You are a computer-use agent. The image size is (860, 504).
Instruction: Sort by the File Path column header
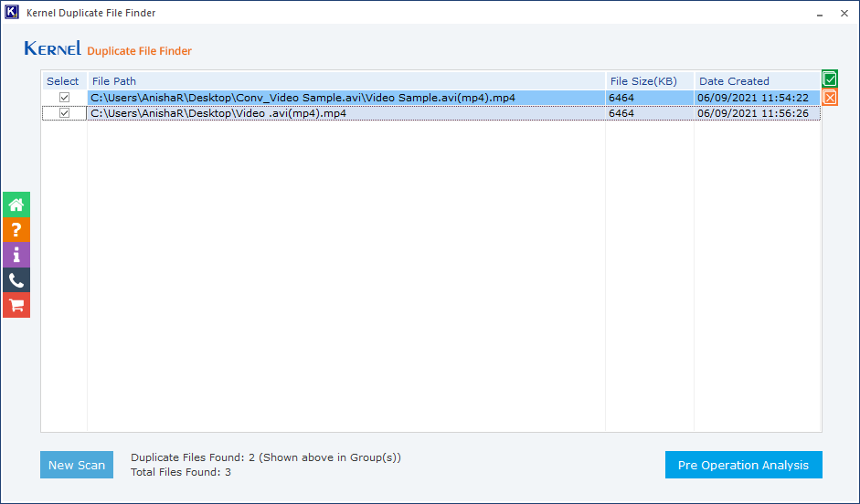coord(346,81)
